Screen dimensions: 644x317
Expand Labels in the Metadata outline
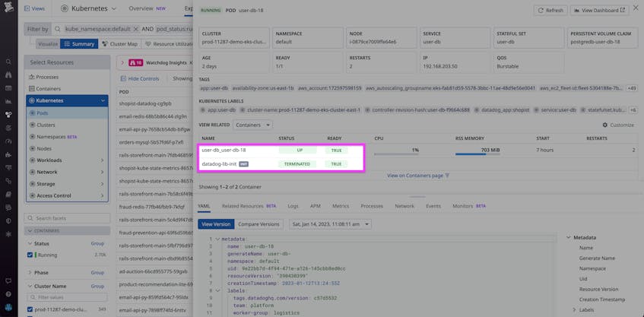[x=575, y=309]
